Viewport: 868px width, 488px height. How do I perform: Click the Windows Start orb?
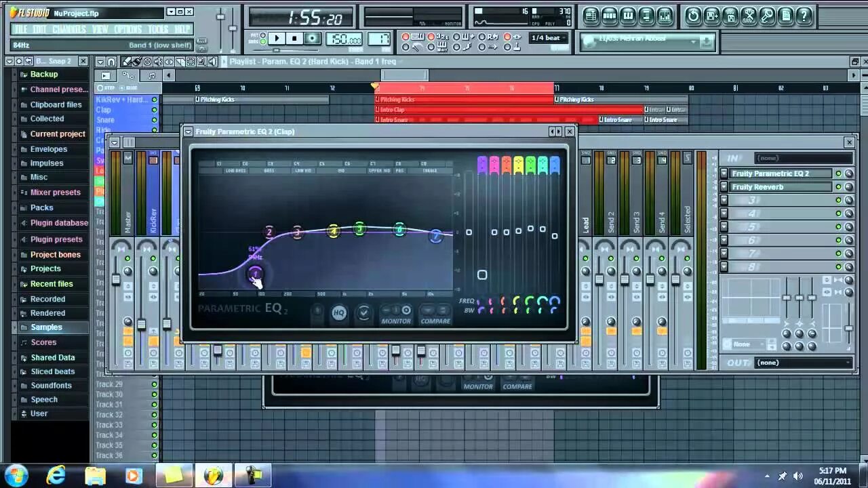coord(16,475)
